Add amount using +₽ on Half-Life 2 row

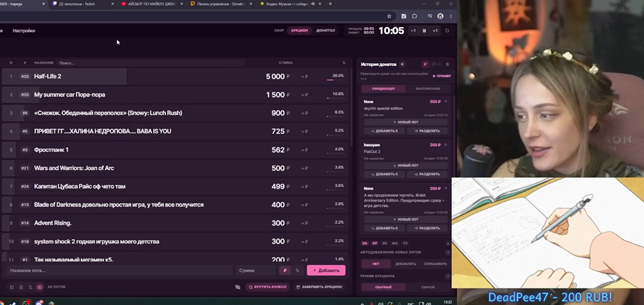pyautogui.click(x=304, y=77)
